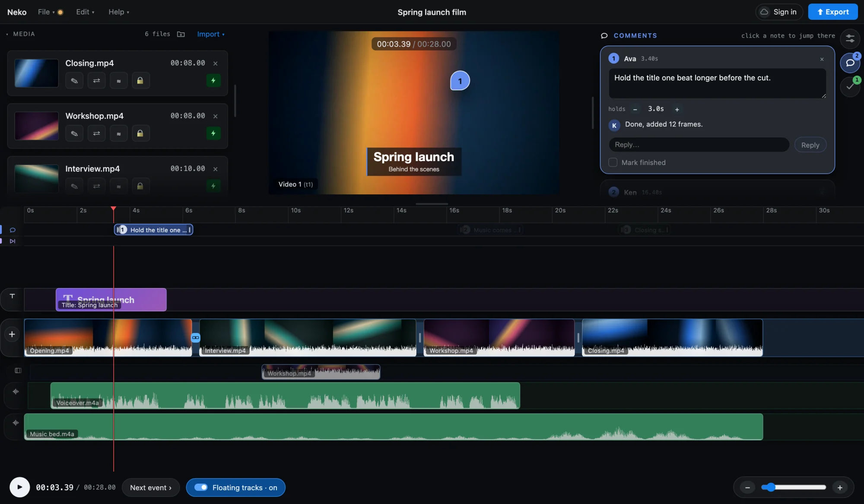Open the Edit menu
Image resolution: width=864 pixels, height=504 pixels.
(x=85, y=12)
